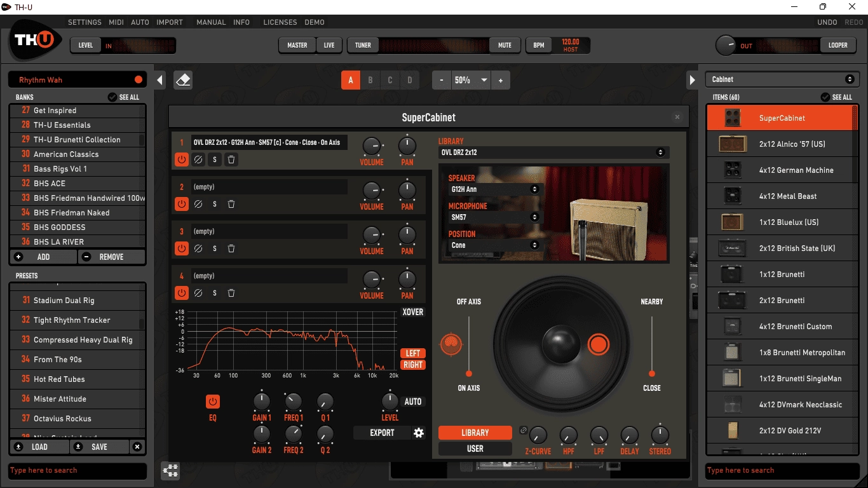Click the items search field
This screenshot has width=868, height=488.
[x=782, y=471]
